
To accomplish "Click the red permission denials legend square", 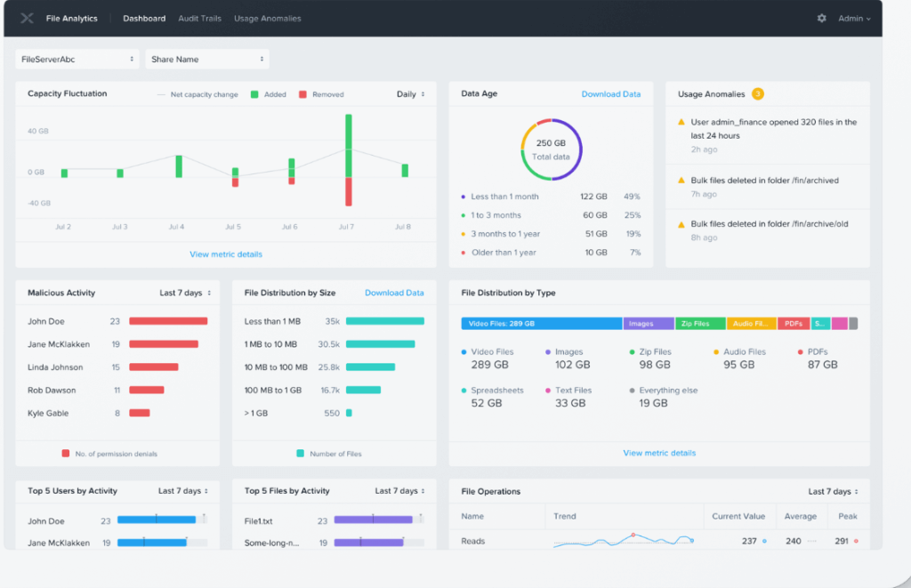I will [66, 453].
